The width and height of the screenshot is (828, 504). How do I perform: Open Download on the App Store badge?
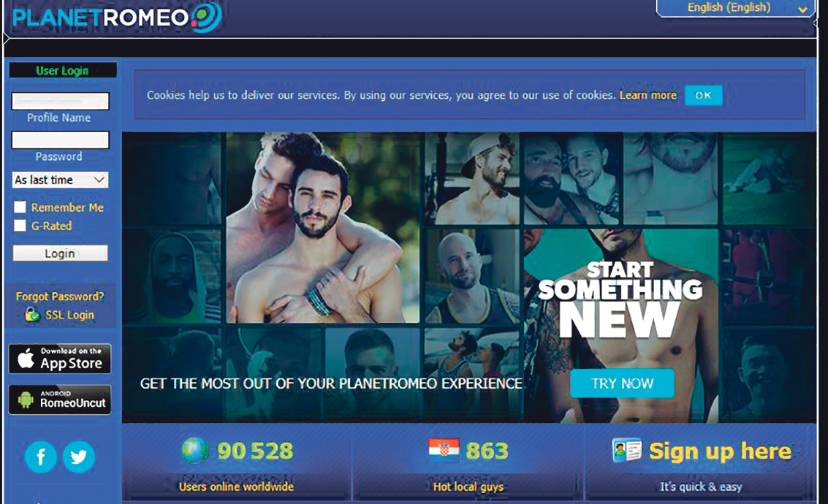click(x=60, y=359)
